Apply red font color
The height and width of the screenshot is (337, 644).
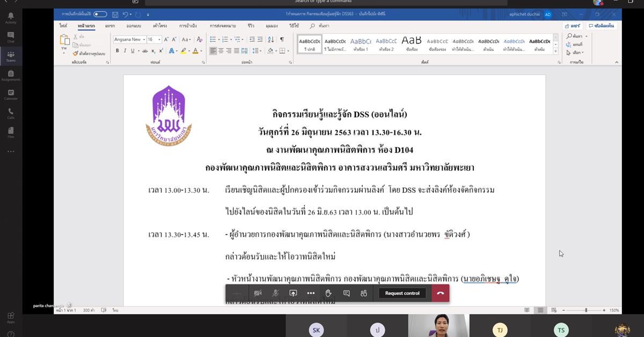point(195,51)
